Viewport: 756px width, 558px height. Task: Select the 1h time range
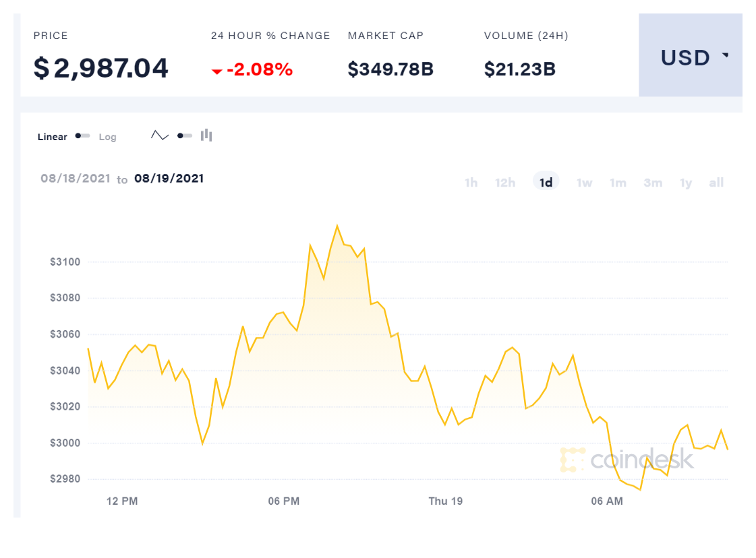(x=471, y=183)
